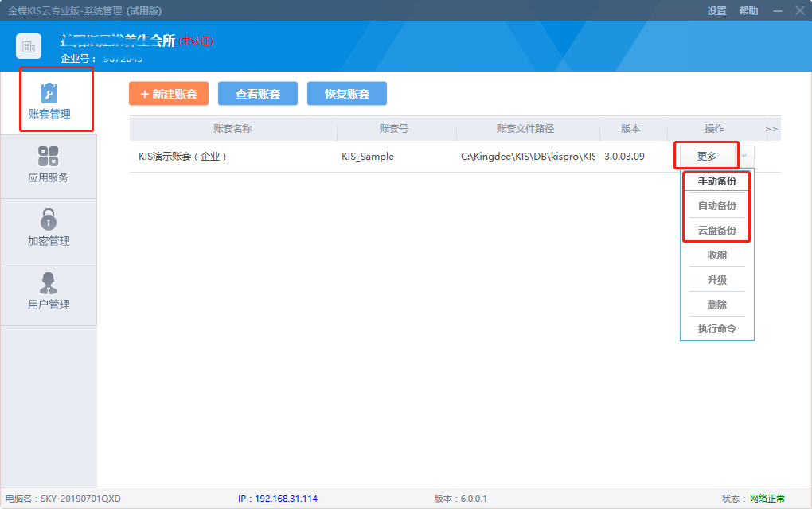
Task: Collapse the dropdown arrow beside 更多
Action: pyautogui.click(x=744, y=156)
